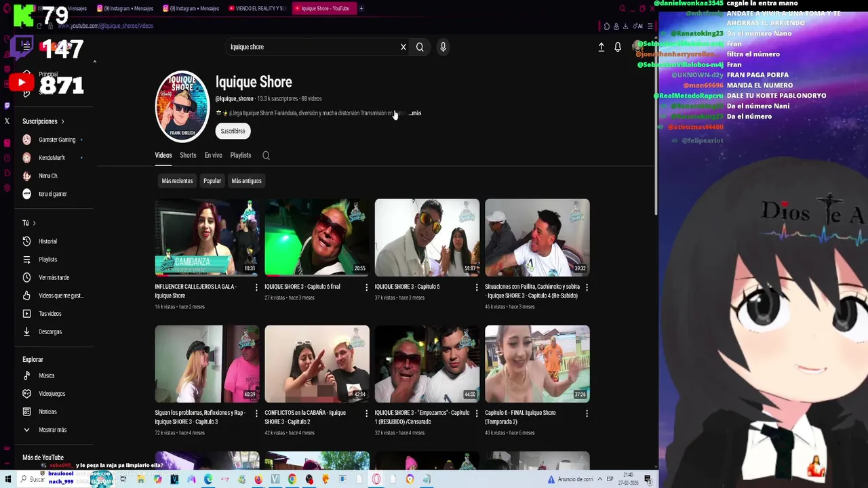Open options for Capítulo 6 FINAL Temporada 2
Screen dimensions: 868x488
[x=587, y=413]
